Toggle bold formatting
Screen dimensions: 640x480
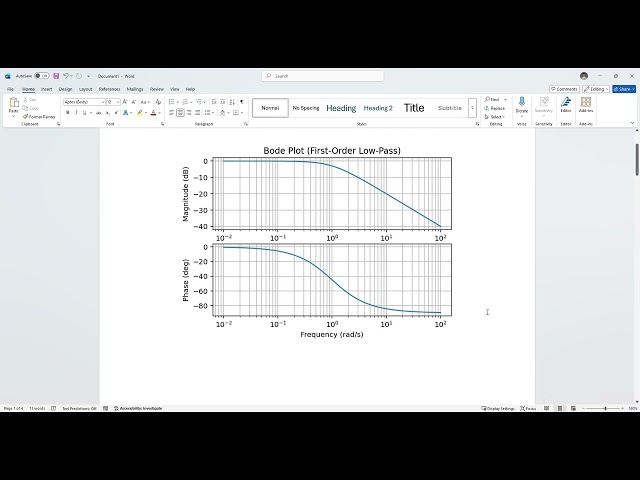click(x=67, y=113)
